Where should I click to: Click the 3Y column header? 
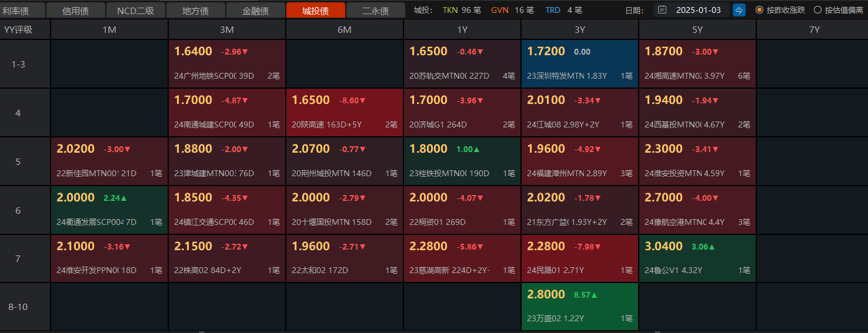pyautogui.click(x=579, y=30)
